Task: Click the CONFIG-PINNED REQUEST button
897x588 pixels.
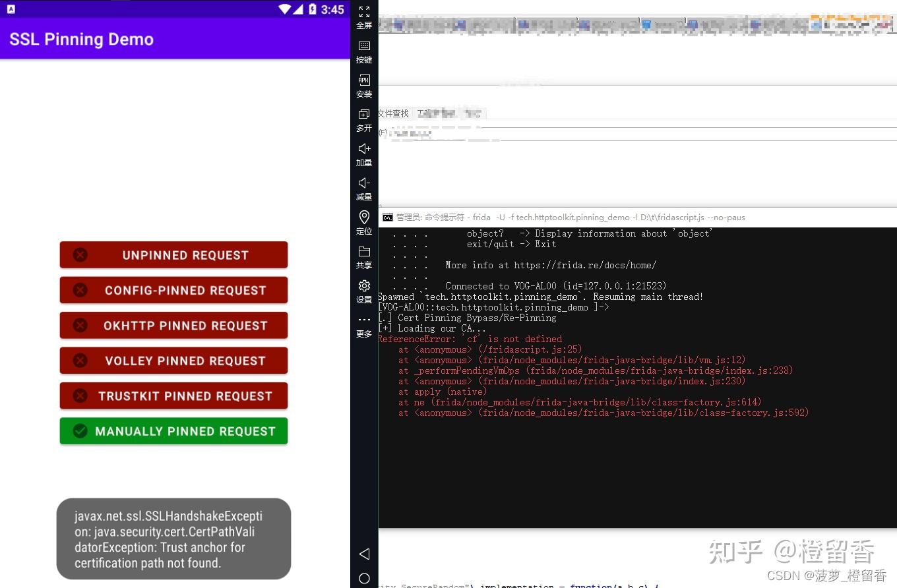Action: 173,290
